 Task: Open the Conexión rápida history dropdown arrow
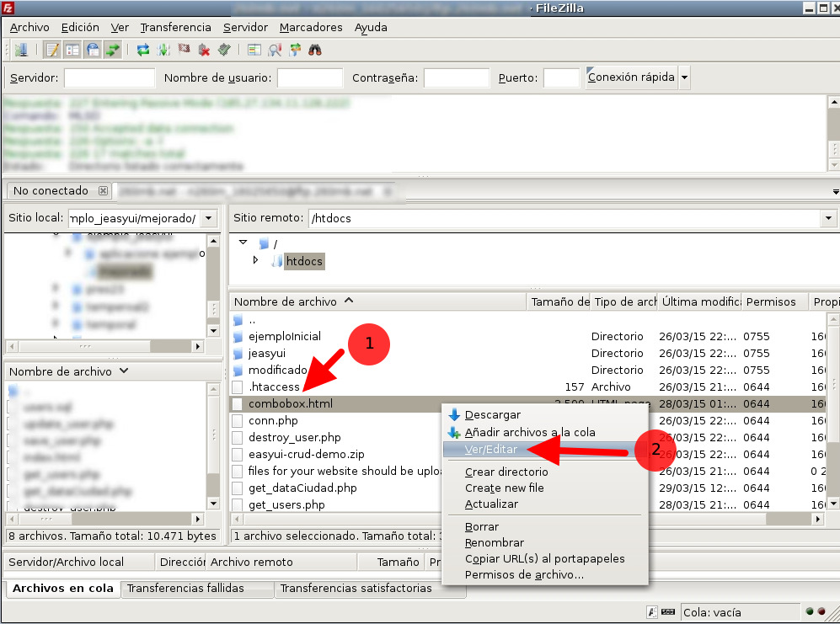tap(684, 77)
